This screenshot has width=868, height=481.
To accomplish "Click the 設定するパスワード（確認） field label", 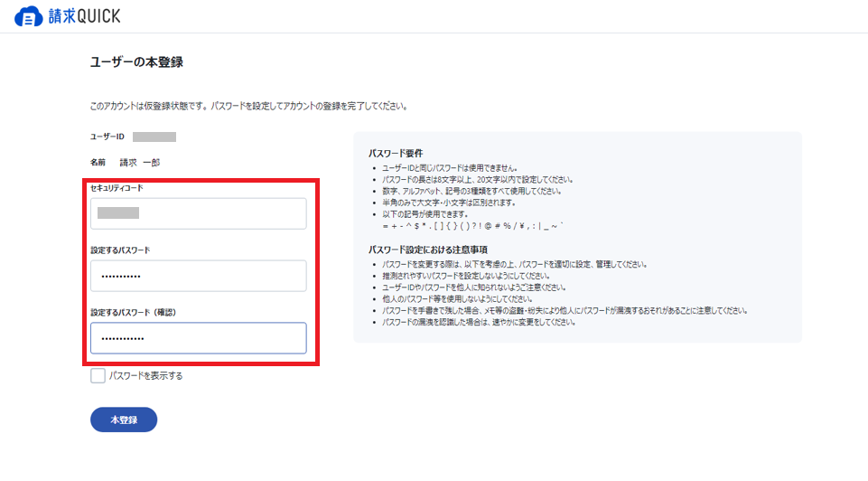I will coord(134,312).
